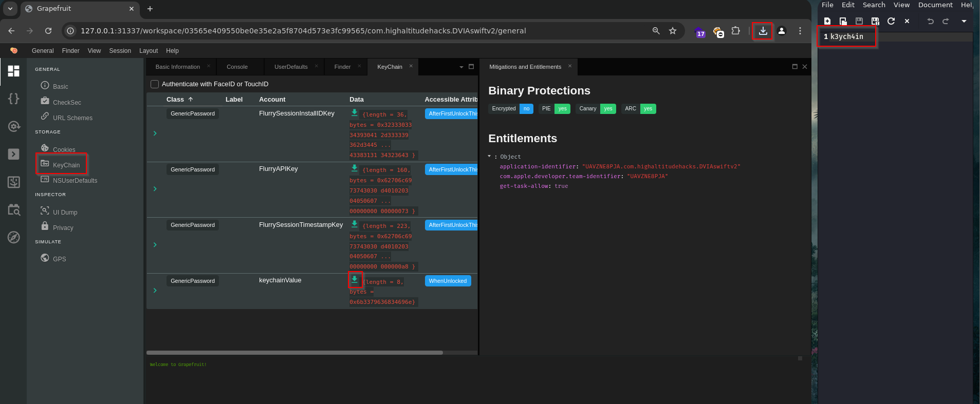
Task: Expand the FlurryAPIKey row
Action: pos(155,189)
